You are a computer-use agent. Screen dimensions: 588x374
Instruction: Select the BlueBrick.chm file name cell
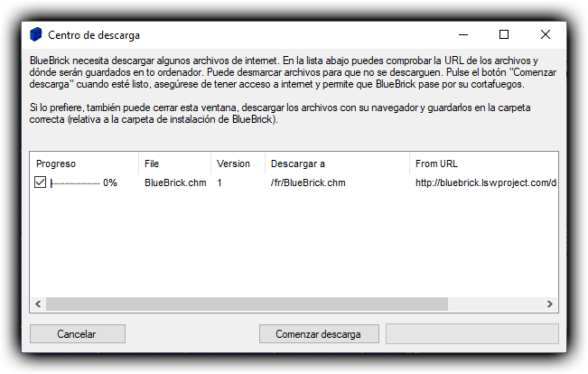tap(175, 182)
